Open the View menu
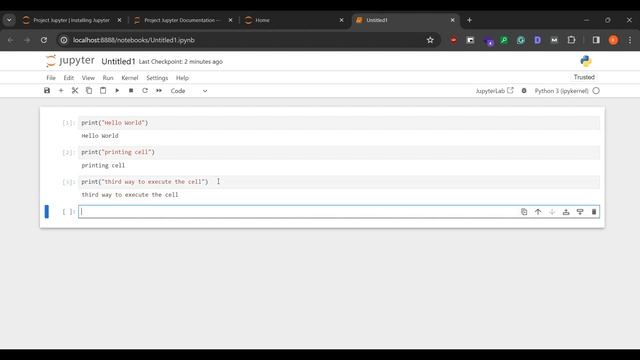The image size is (640, 360). [88, 78]
